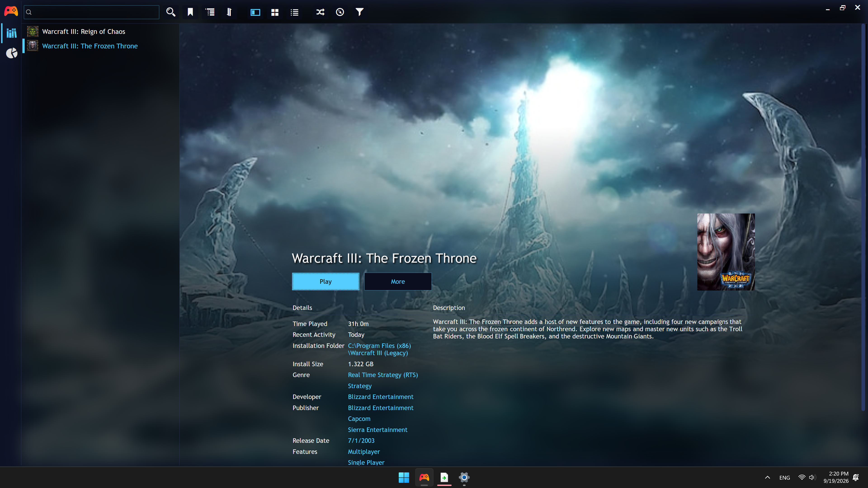Open the bookmark filter presets icon
This screenshot has width=868, height=488.
coord(190,12)
